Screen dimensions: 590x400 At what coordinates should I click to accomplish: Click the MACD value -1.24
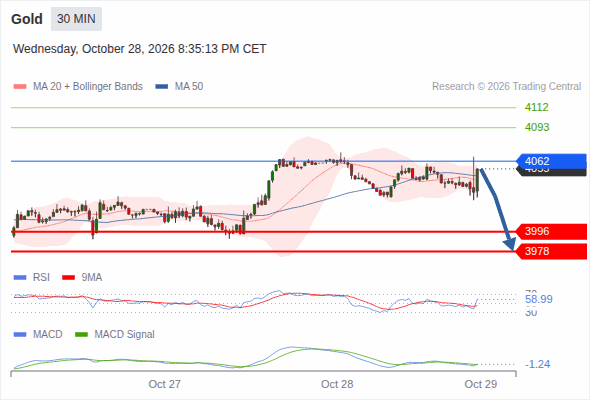coord(538,364)
